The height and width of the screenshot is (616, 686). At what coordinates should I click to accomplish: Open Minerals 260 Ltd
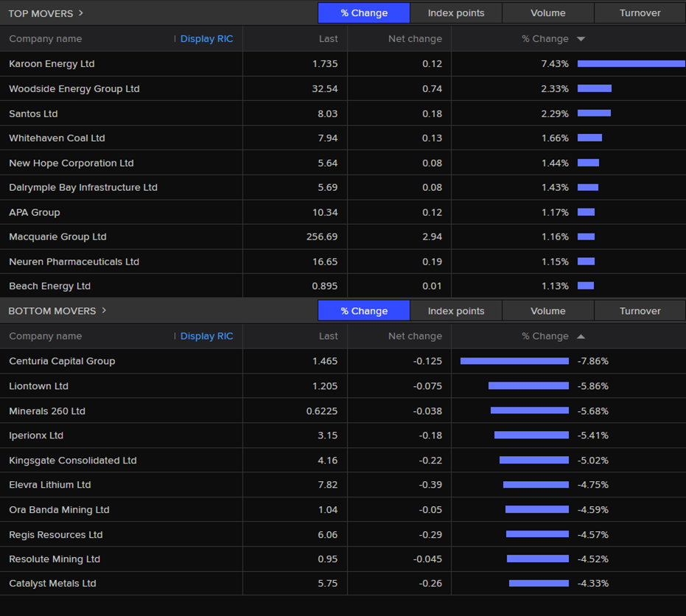pyautogui.click(x=47, y=411)
